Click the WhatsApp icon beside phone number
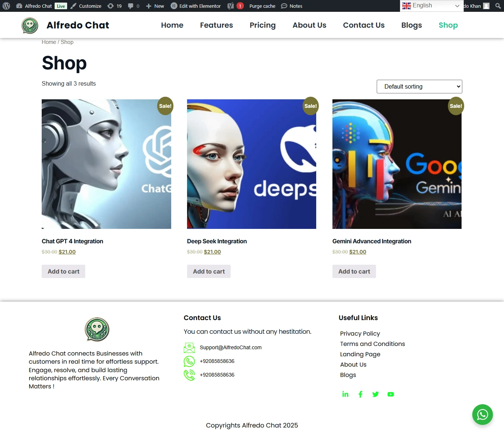 pos(189,361)
